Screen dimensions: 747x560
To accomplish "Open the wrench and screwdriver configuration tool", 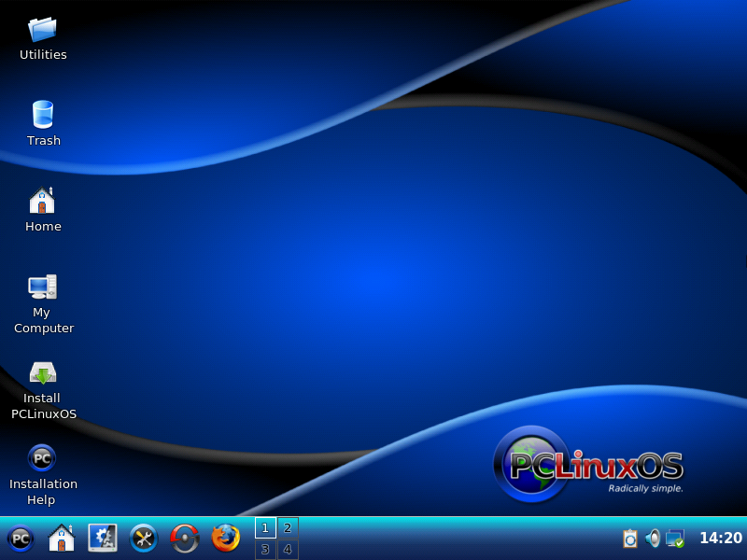I will click(144, 539).
